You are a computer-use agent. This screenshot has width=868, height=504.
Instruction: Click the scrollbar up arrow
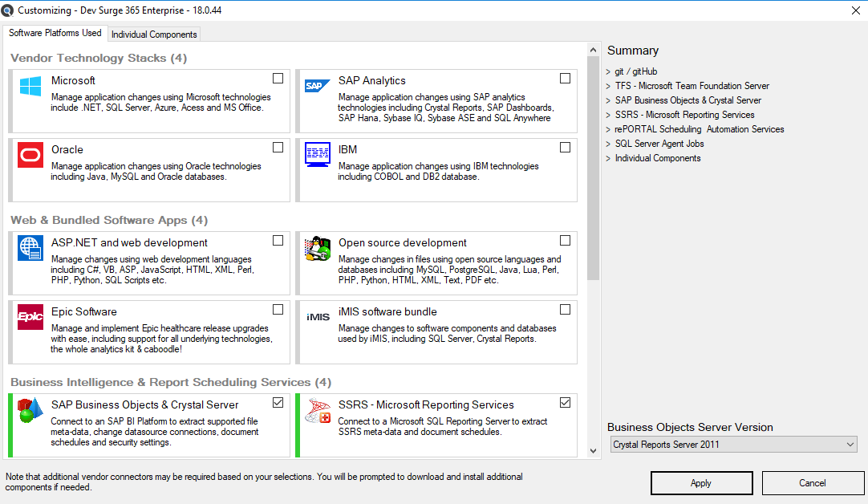tap(593, 50)
